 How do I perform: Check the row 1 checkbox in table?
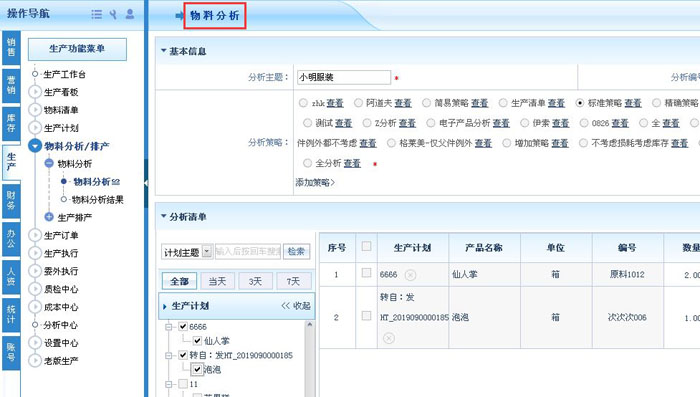(366, 272)
